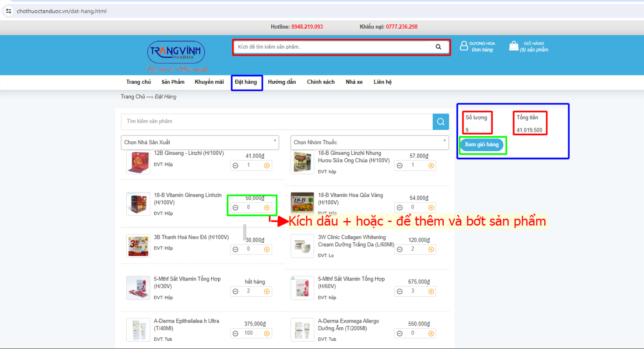Click the Xem giỏ hàng button
Viewport: 644px width, 349px height.
pos(481,145)
